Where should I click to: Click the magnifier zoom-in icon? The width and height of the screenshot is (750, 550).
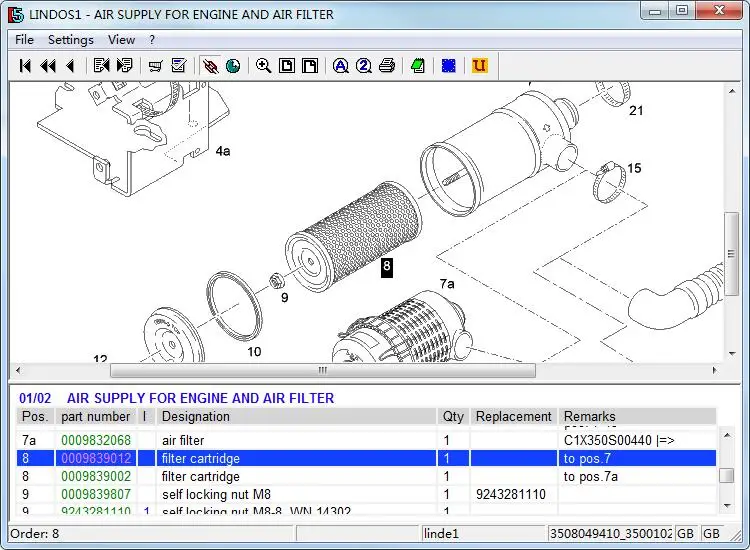[264, 66]
